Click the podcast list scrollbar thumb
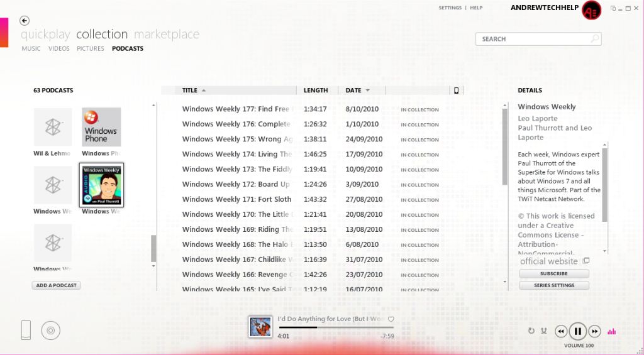The height and width of the screenshot is (355, 644). click(153, 248)
